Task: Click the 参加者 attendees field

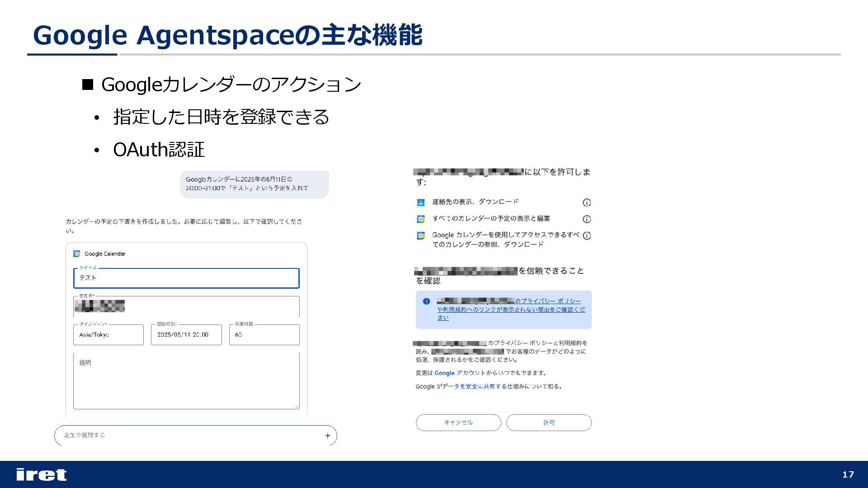Action: pyautogui.click(x=186, y=306)
